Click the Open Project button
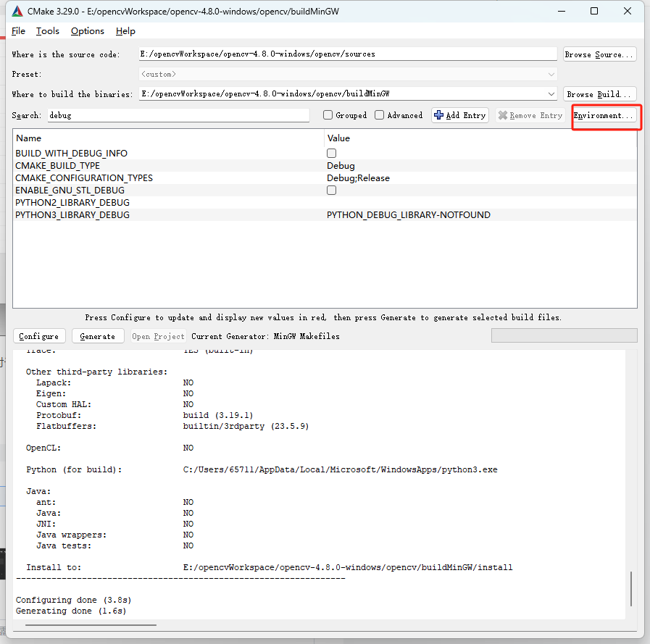This screenshot has width=650, height=644. pos(159,336)
